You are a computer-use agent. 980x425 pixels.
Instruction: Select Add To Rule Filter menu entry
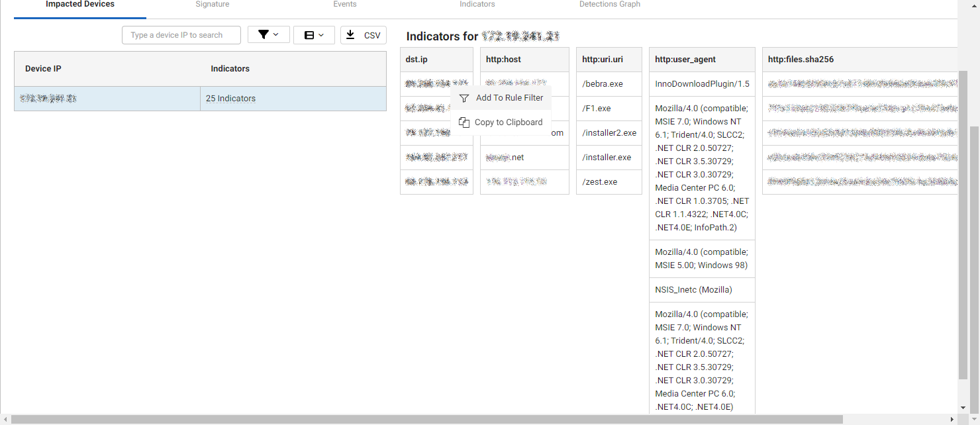coord(501,98)
